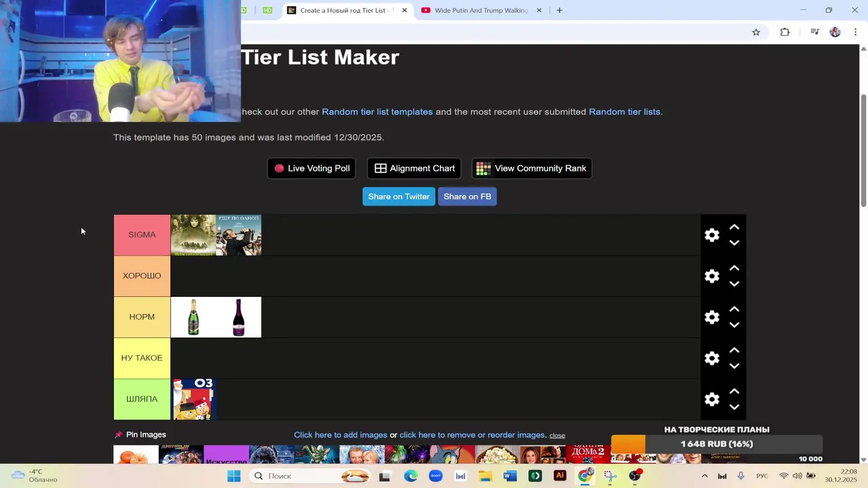Close the Tier List browser tab

(405, 10)
